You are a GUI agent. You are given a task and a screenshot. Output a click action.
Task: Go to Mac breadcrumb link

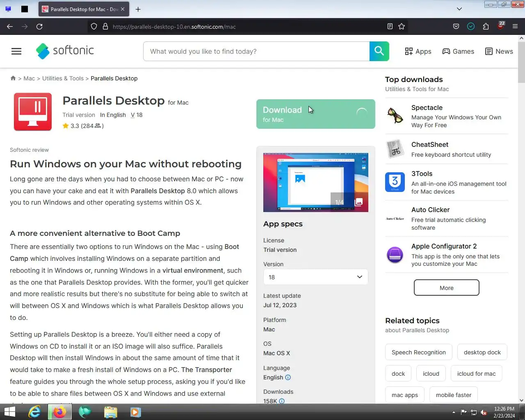click(x=29, y=78)
